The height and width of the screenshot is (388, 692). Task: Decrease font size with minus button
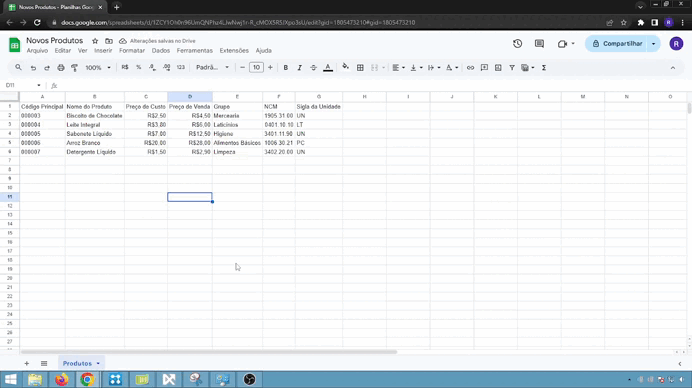[242, 68]
